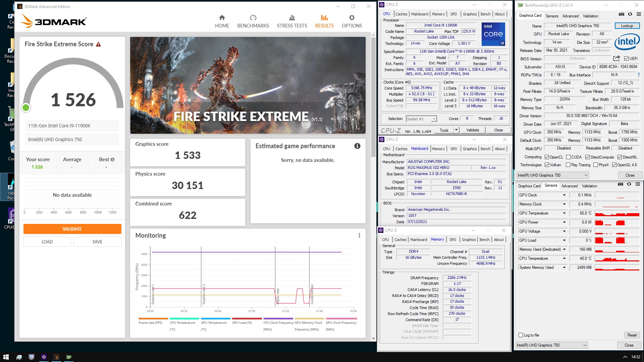This screenshot has height=362, width=644.
Task: Enable Log to file checkbox
Action: pyautogui.click(x=521, y=335)
